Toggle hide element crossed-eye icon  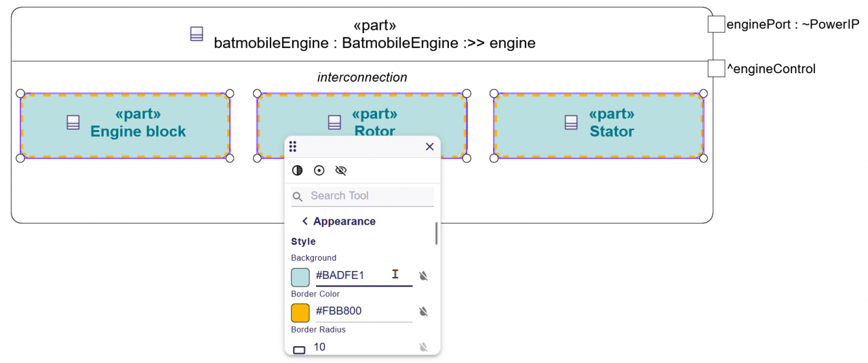[341, 171]
